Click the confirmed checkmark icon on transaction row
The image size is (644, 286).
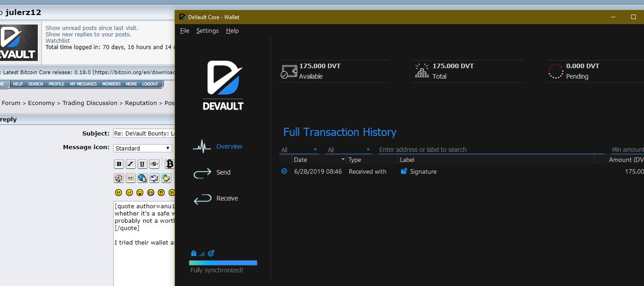tap(284, 171)
